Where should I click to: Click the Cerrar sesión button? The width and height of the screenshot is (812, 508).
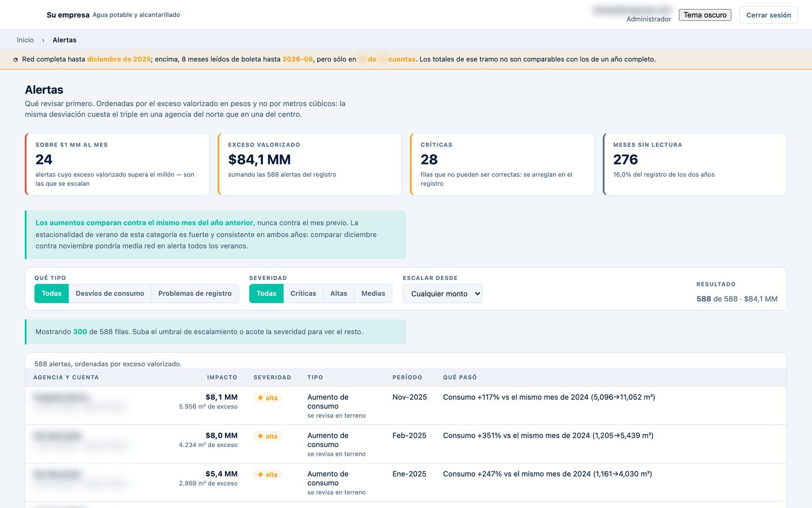tap(768, 15)
